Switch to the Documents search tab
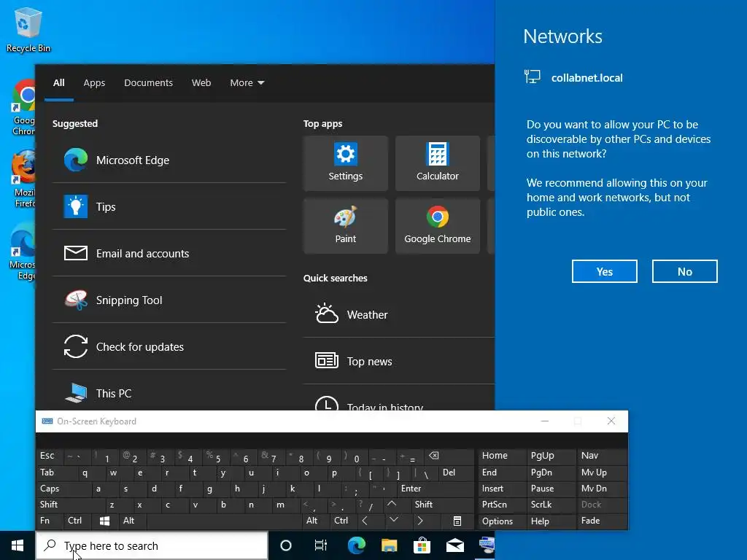 [148, 83]
